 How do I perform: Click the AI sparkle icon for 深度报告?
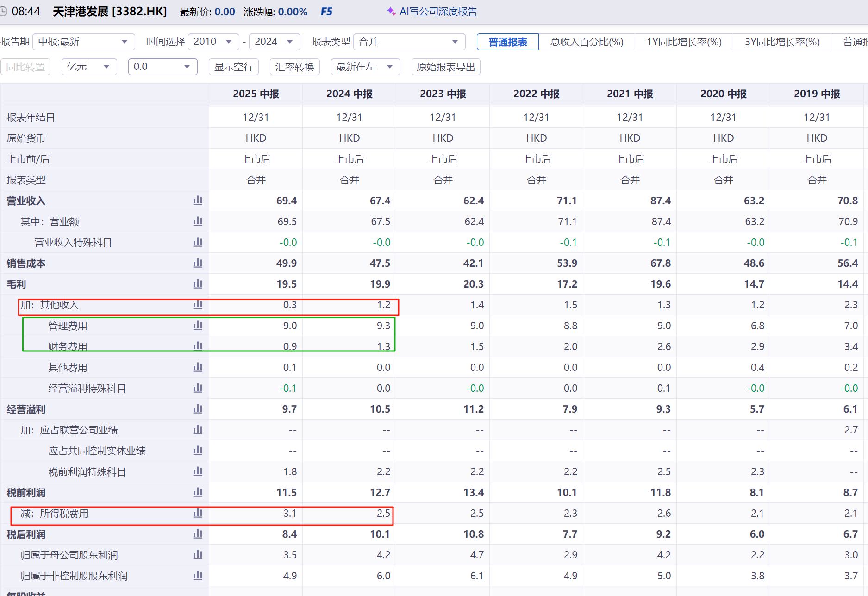(391, 11)
